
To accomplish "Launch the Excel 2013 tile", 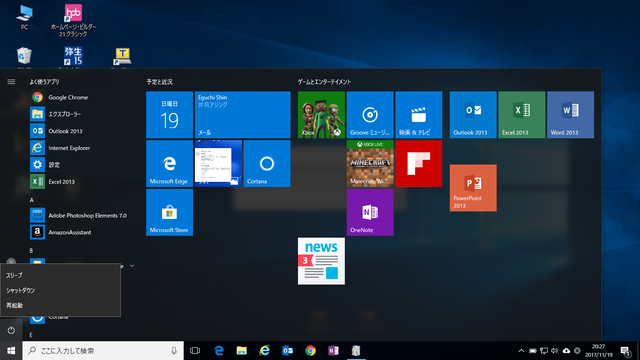I will [x=522, y=115].
